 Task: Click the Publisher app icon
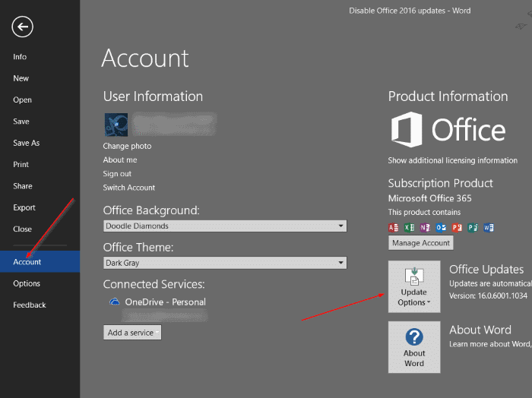pos(473,227)
